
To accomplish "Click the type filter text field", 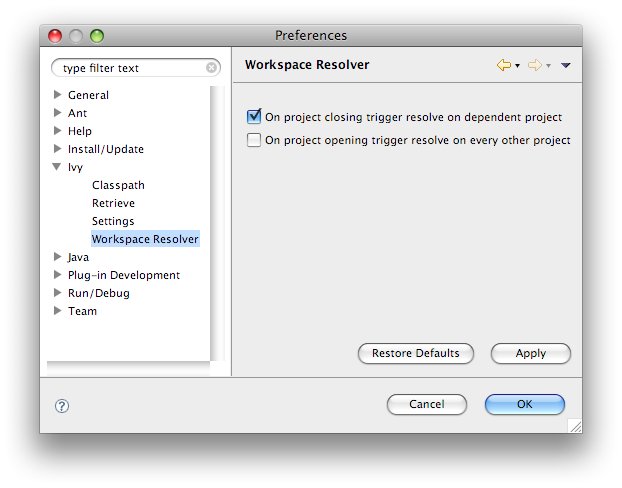I will click(x=130, y=68).
